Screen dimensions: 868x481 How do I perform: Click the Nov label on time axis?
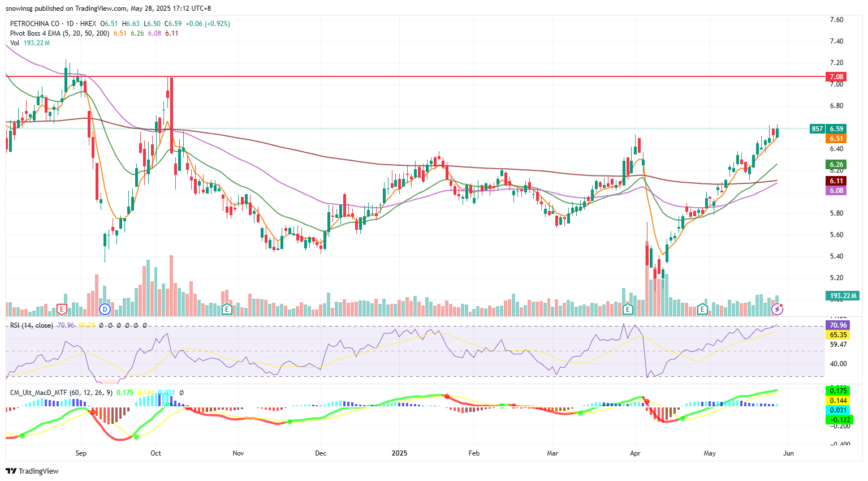238,453
